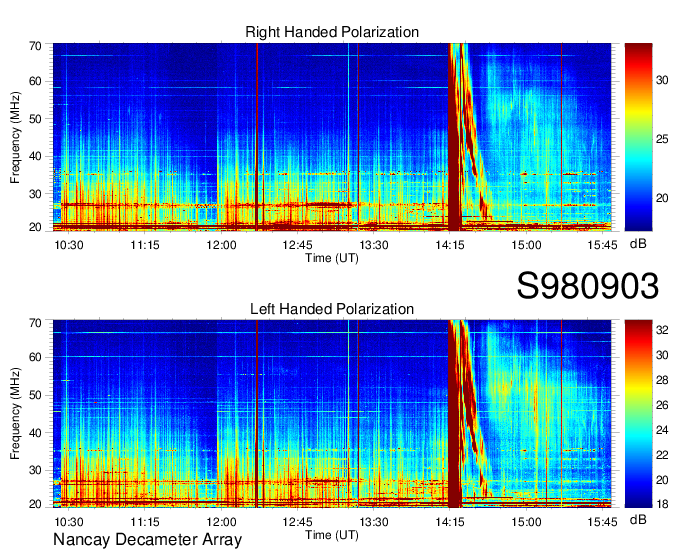Viewport: 680px width, 552px height.
Task: Click the 13:30 tick on Right Handed time axis
Action: [x=373, y=245]
